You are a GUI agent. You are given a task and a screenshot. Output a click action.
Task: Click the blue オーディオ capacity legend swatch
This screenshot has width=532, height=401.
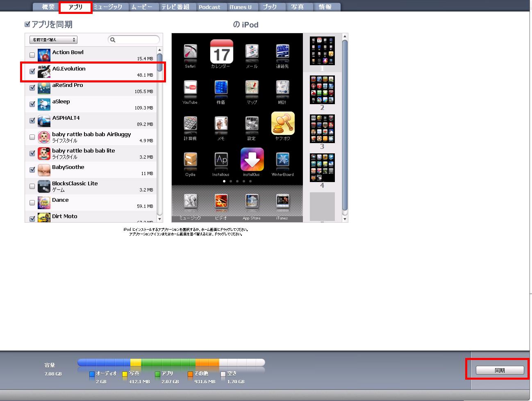[x=92, y=374]
